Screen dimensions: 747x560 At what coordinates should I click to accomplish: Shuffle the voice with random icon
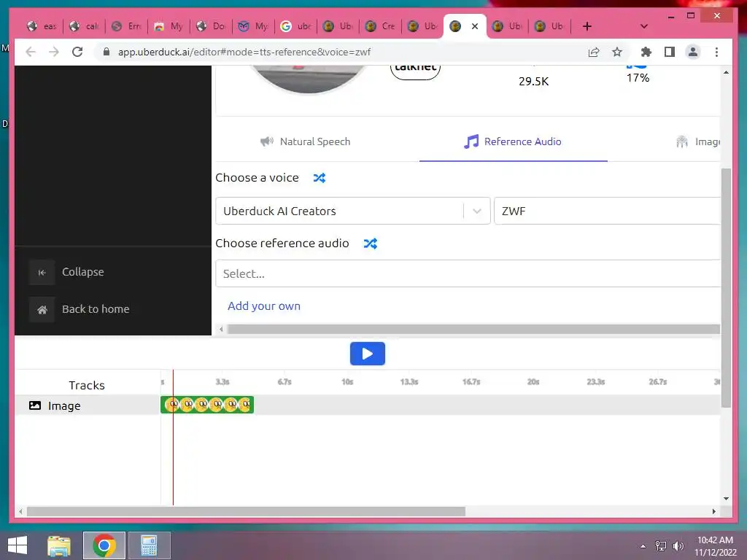click(320, 178)
